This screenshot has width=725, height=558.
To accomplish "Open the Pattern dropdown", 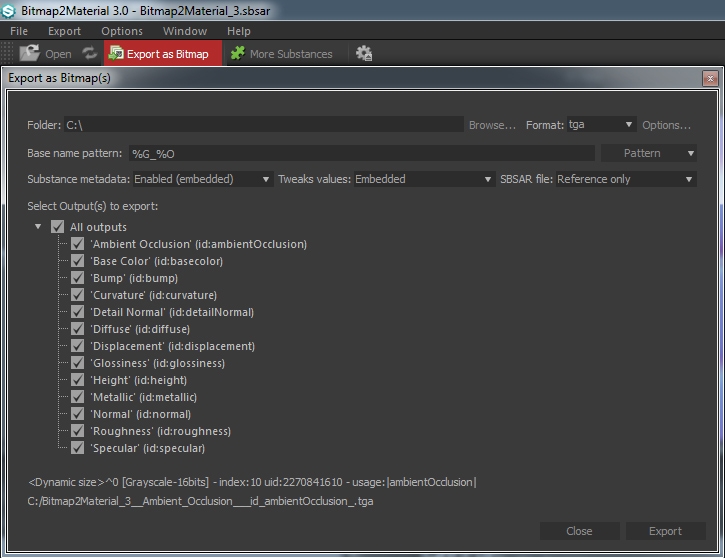I will [x=648, y=153].
